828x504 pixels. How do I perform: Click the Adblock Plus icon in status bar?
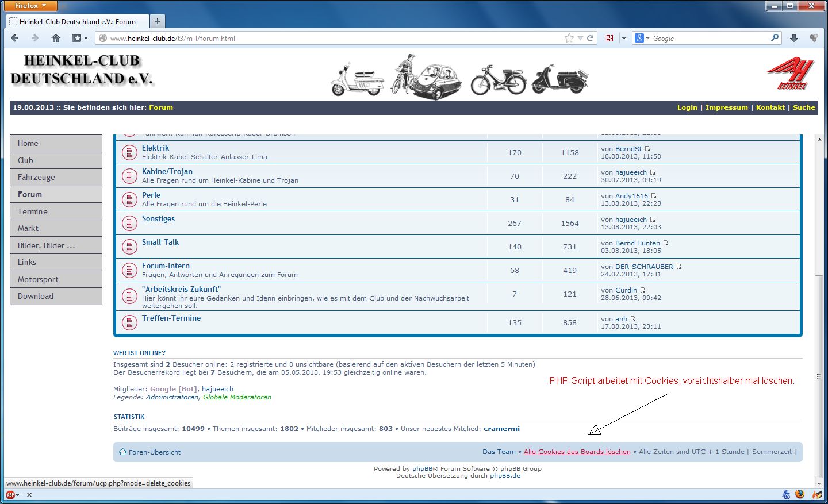[x=10, y=494]
